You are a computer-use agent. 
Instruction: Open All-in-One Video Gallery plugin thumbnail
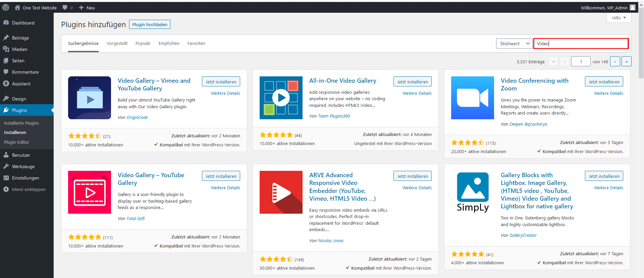[x=281, y=98]
